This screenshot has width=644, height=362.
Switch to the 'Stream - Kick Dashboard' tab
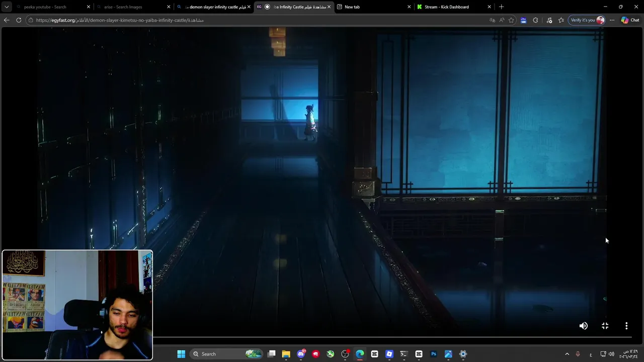click(x=453, y=7)
